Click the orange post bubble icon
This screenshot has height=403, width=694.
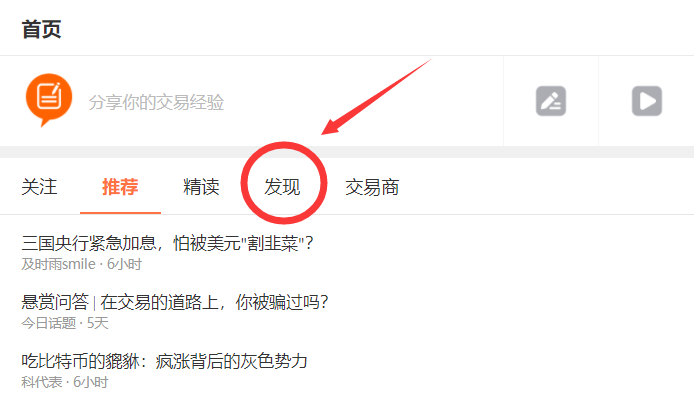click(49, 100)
